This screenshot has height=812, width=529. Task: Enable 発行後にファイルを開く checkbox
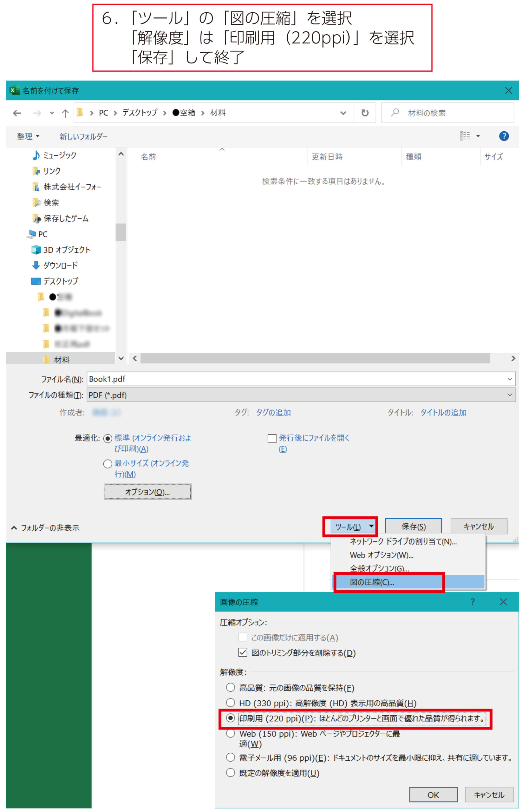pos(272,438)
